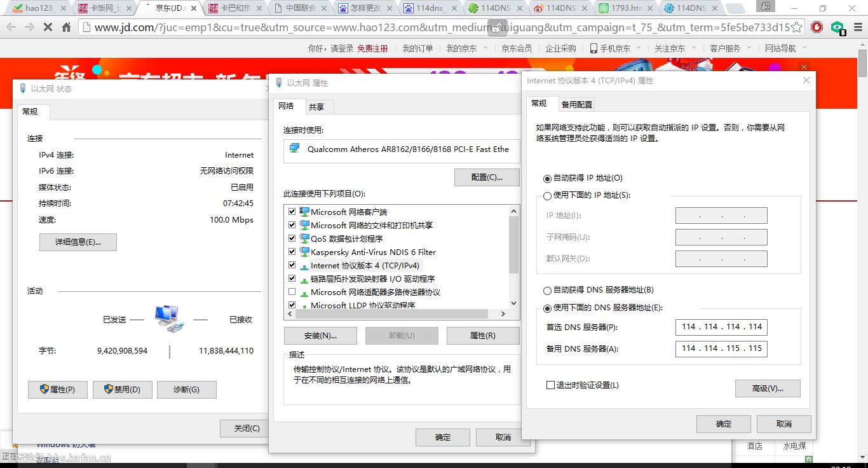Open the Chrome menu hamburger icon
Image resolution: width=868 pixels, height=468 pixels.
click(857, 27)
